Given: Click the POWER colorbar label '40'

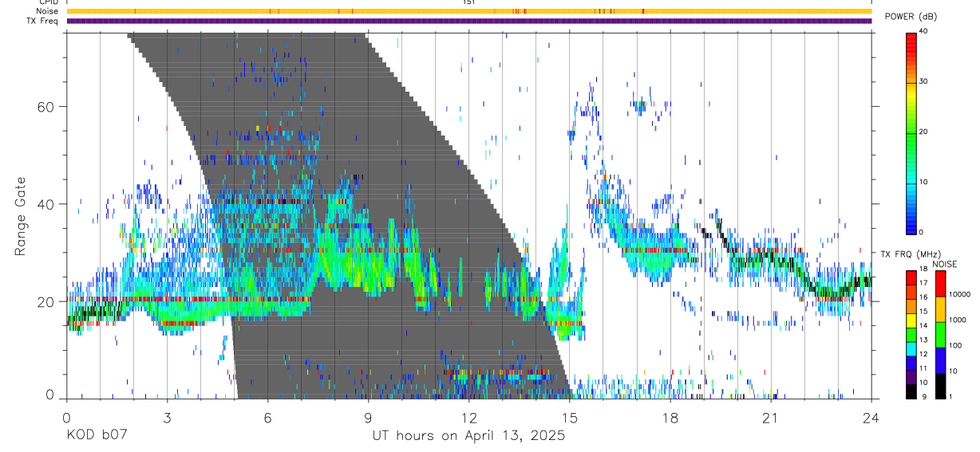Looking at the screenshot, I should point(924,32).
